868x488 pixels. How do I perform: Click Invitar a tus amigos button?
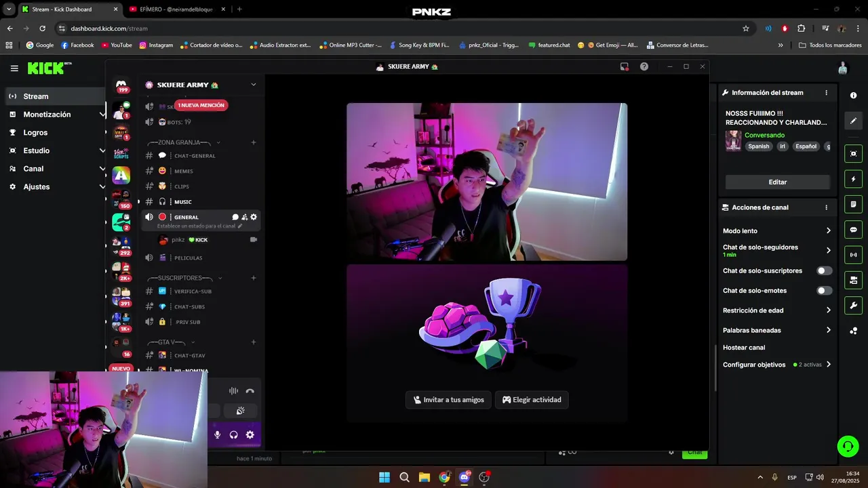pos(448,400)
